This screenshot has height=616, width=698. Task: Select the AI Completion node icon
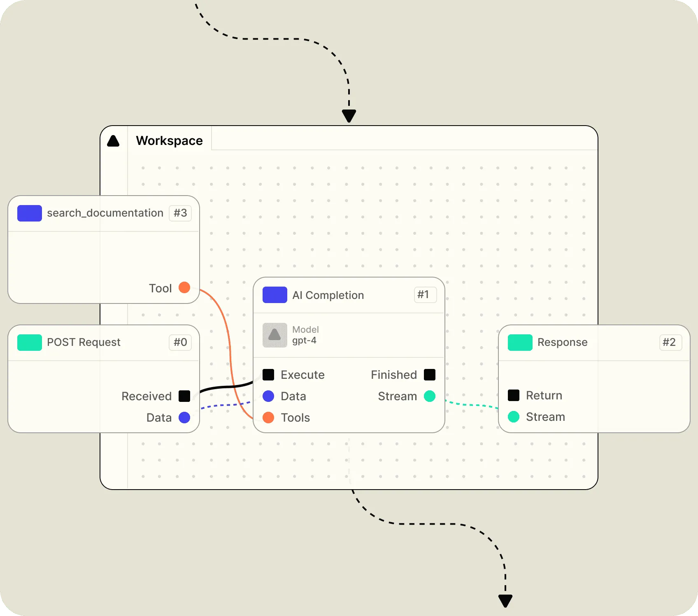click(x=274, y=295)
